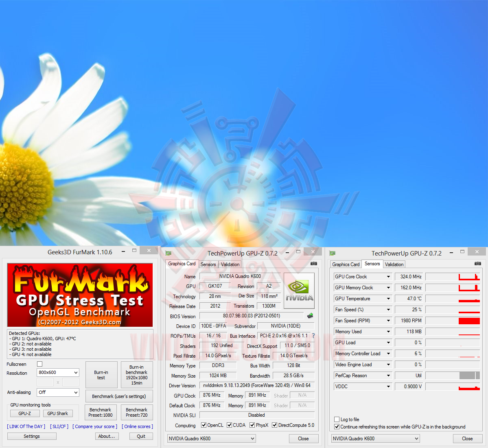
Task: Expand the GPU Load sensor dropdown
Action: tap(388, 343)
